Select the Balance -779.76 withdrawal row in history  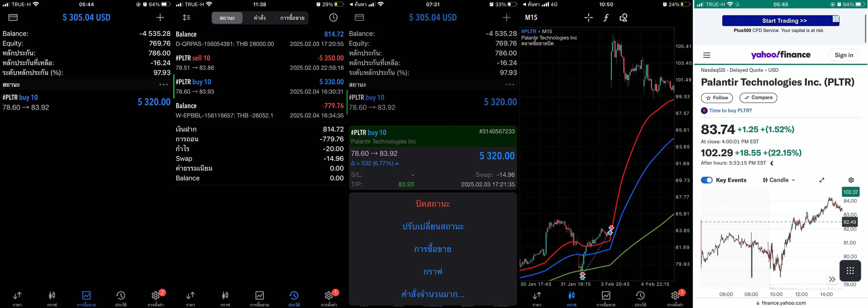coord(260,110)
